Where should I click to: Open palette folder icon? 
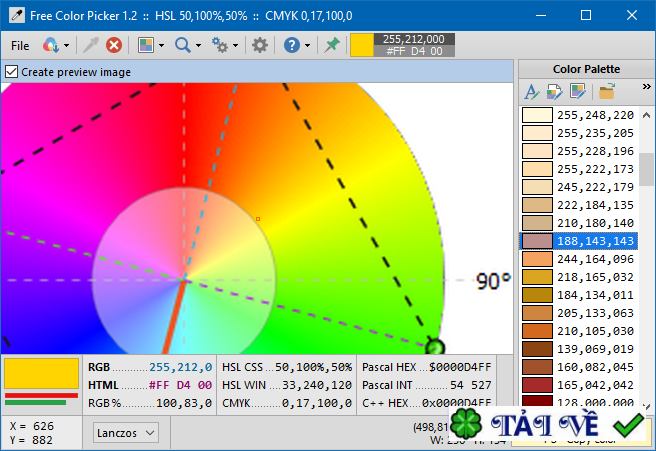pyautogui.click(x=605, y=92)
